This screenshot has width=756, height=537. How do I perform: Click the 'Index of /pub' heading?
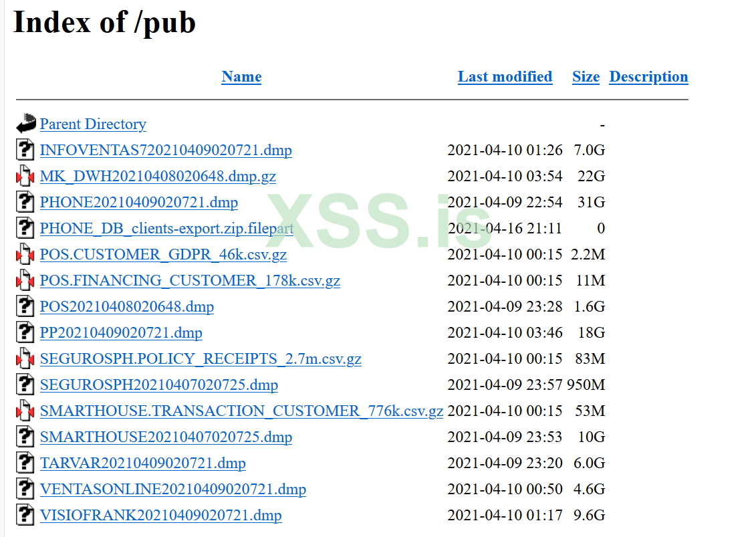105,23
